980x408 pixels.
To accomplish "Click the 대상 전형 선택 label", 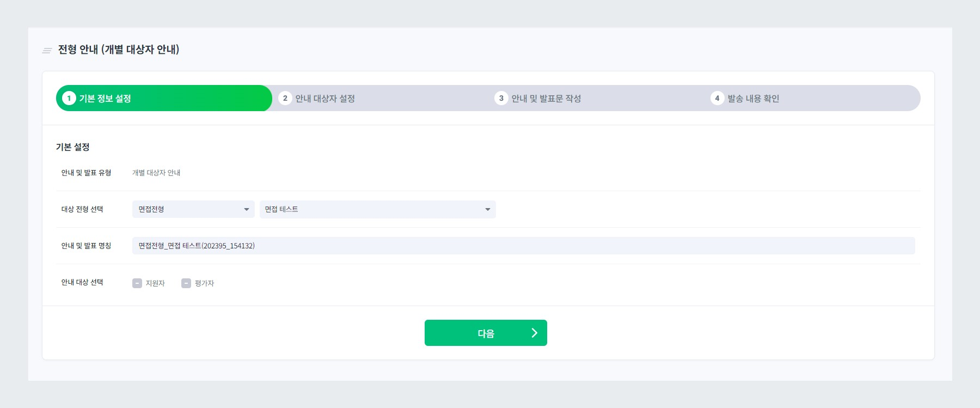I will pos(82,209).
